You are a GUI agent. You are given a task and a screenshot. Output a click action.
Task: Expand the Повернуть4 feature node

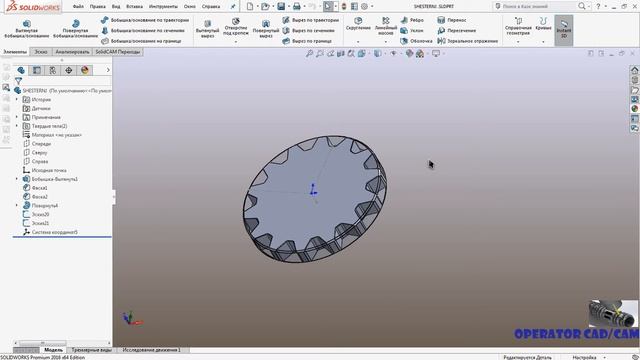pos(17,206)
